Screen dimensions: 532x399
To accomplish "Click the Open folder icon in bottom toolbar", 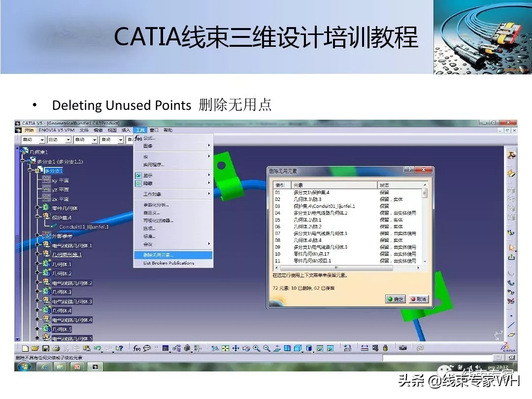I will tap(35, 348).
